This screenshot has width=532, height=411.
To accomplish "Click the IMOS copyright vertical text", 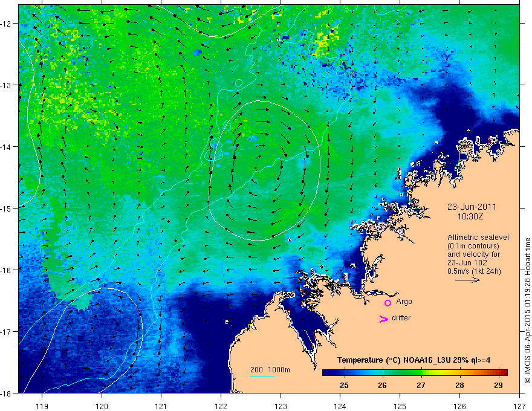I will point(527,311).
